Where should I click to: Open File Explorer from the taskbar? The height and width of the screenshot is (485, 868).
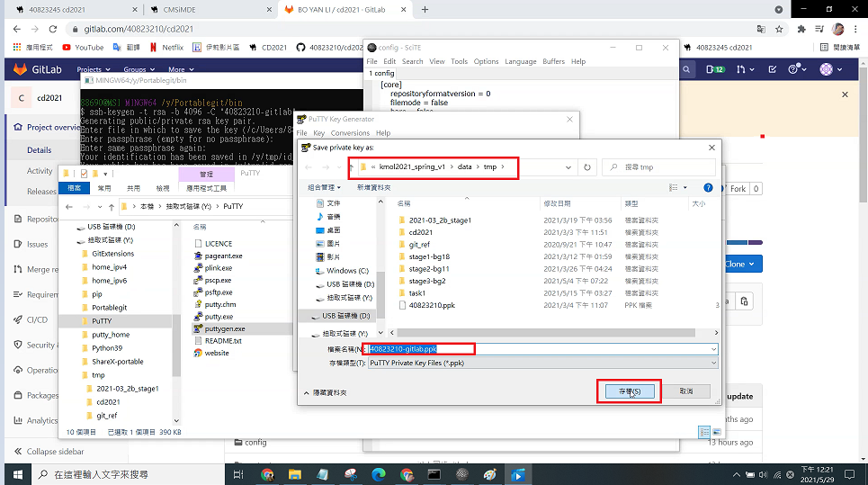click(x=294, y=474)
